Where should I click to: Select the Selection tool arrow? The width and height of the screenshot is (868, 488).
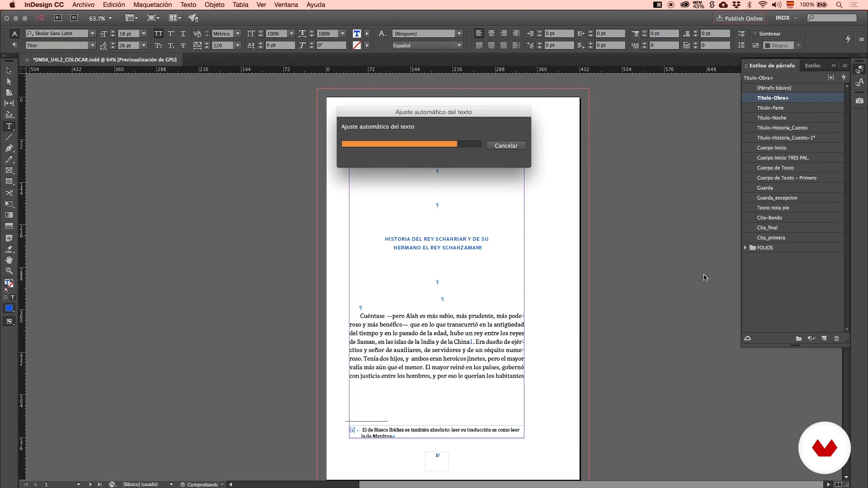tap(9, 70)
